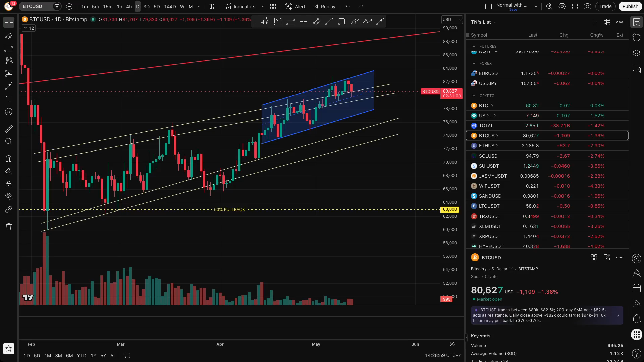The height and width of the screenshot is (362, 644).
Task: Open the emoji and icons tool
Action: [x=9, y=112]
